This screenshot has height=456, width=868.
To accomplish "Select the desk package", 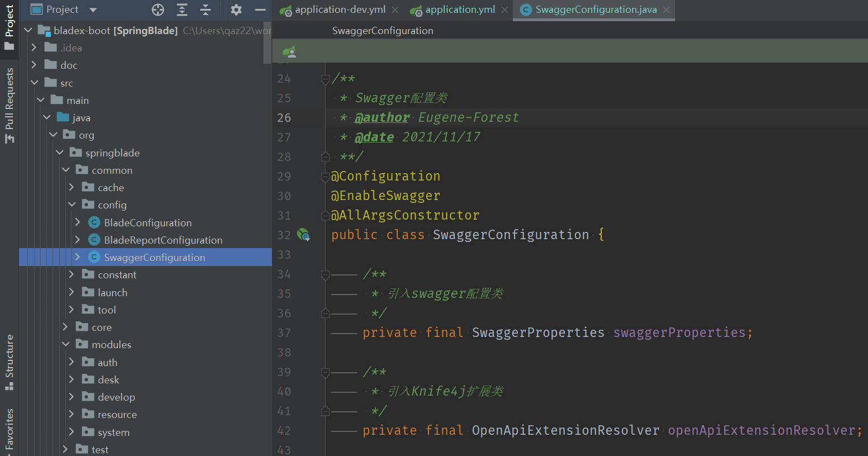I will [108, 379].
